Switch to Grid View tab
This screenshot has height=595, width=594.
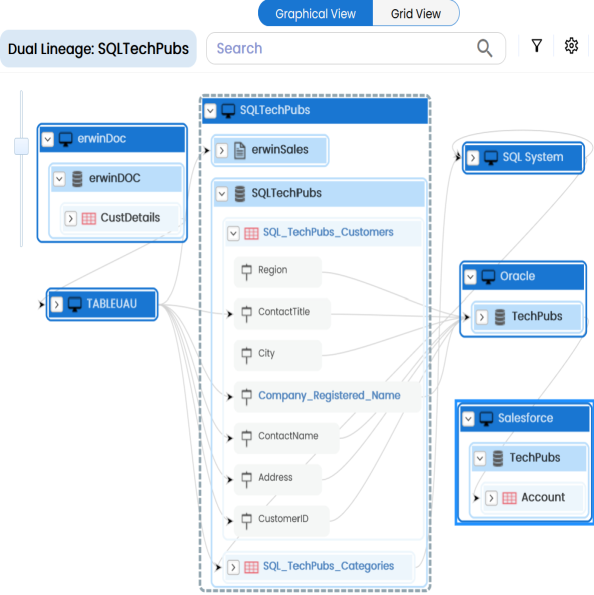416,14
